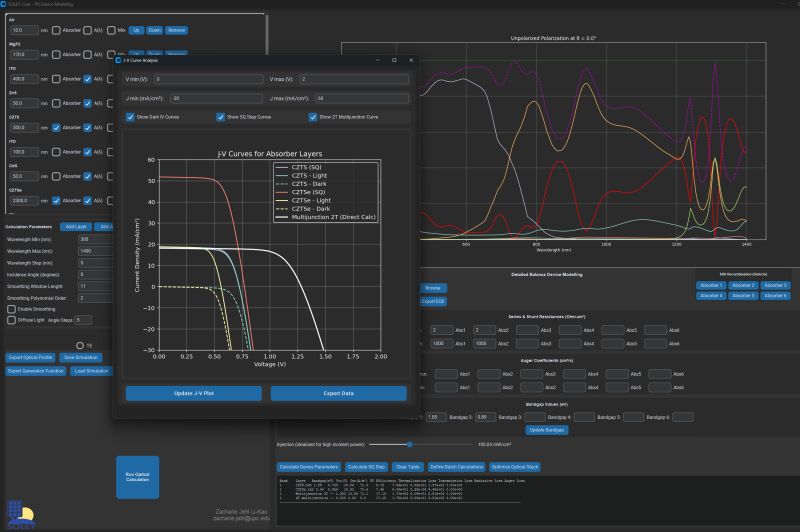Click the SOLEY solar panel logo
This screenshot has width=800, height=532.
tap(20, 515)
